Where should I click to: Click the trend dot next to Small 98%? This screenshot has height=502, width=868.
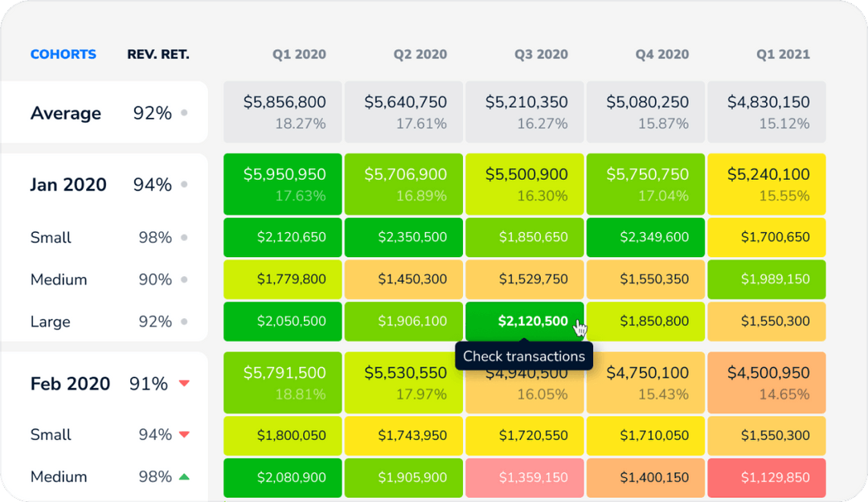[184, 238]
